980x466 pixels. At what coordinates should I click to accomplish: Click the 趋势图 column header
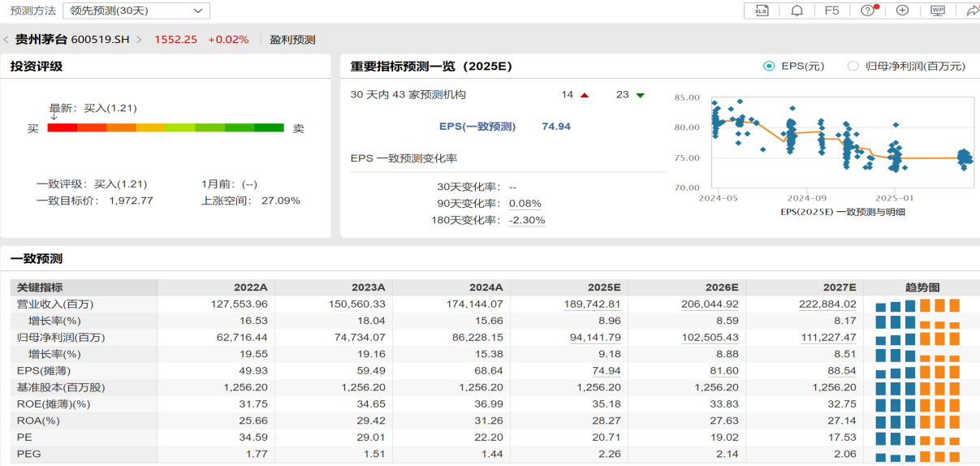pyautogui.click(x=922, y=287)
